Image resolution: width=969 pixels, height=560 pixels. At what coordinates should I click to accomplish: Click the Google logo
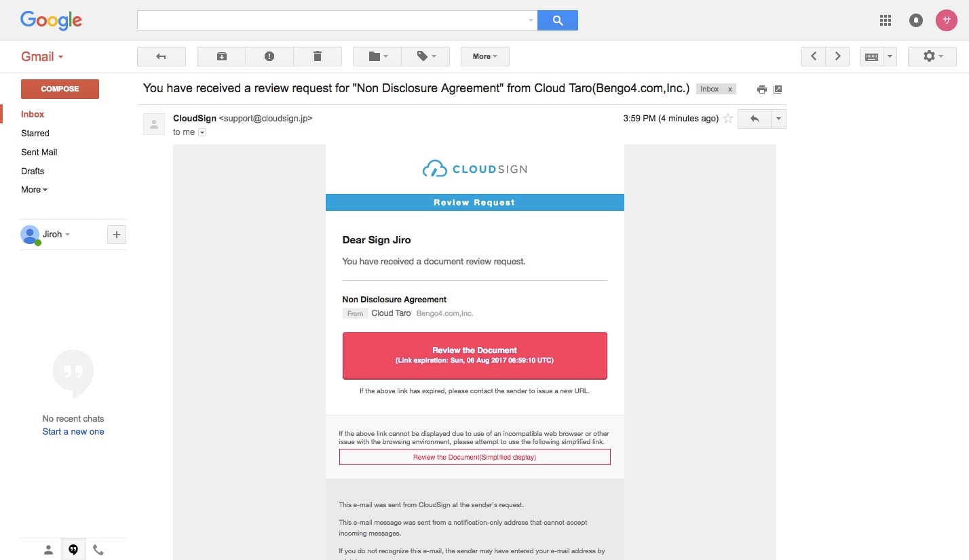tap(51, 20)
